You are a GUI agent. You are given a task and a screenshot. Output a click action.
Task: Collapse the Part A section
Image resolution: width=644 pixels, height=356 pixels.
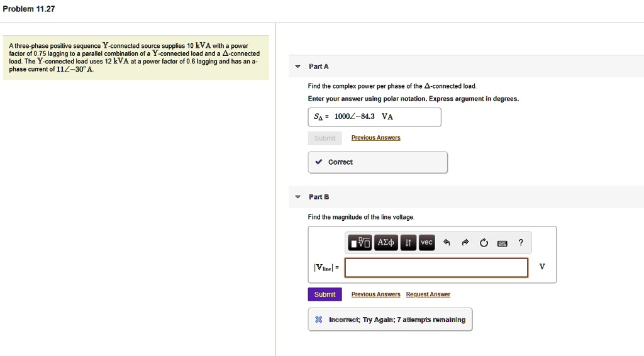tap(298, 67)
